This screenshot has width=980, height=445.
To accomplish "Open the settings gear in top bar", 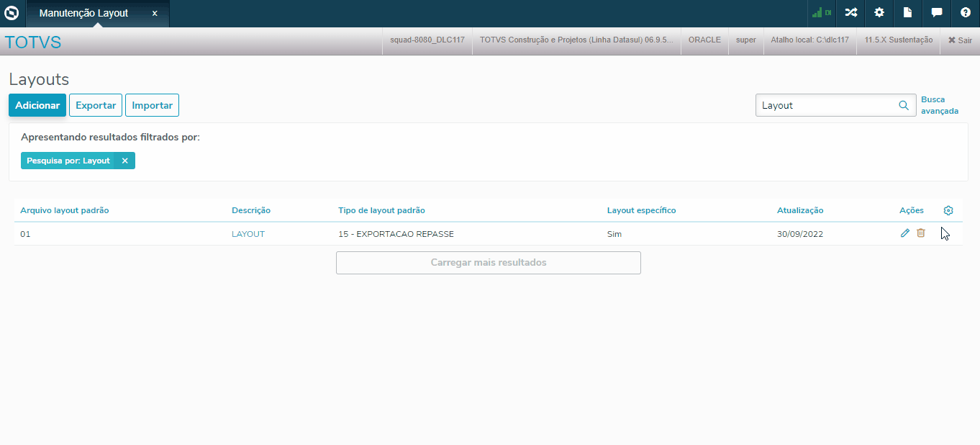I will 879,13.
